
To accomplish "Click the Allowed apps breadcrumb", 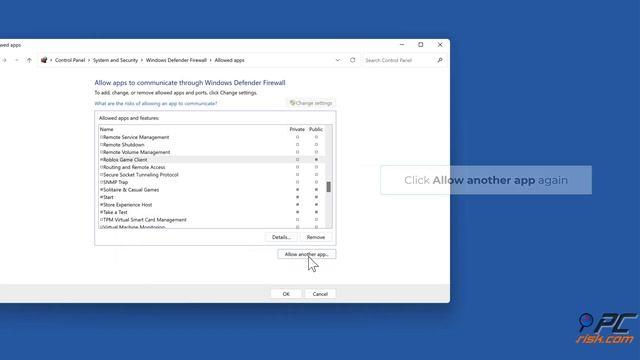I will (x=229, y=60).
